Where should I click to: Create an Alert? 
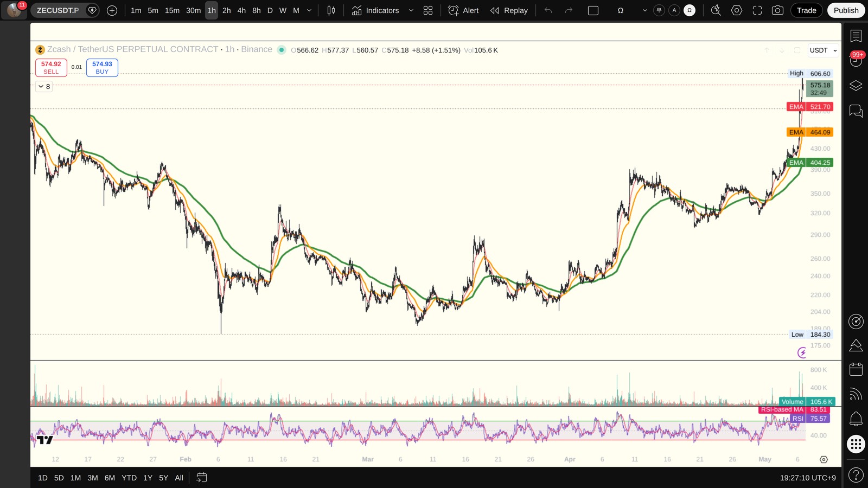coord(464,10)
